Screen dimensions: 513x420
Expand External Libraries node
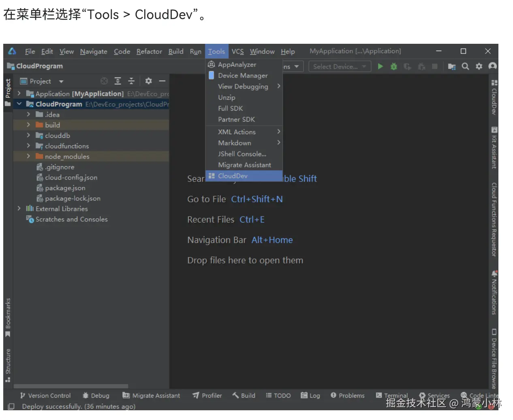[x=19, y=208]
